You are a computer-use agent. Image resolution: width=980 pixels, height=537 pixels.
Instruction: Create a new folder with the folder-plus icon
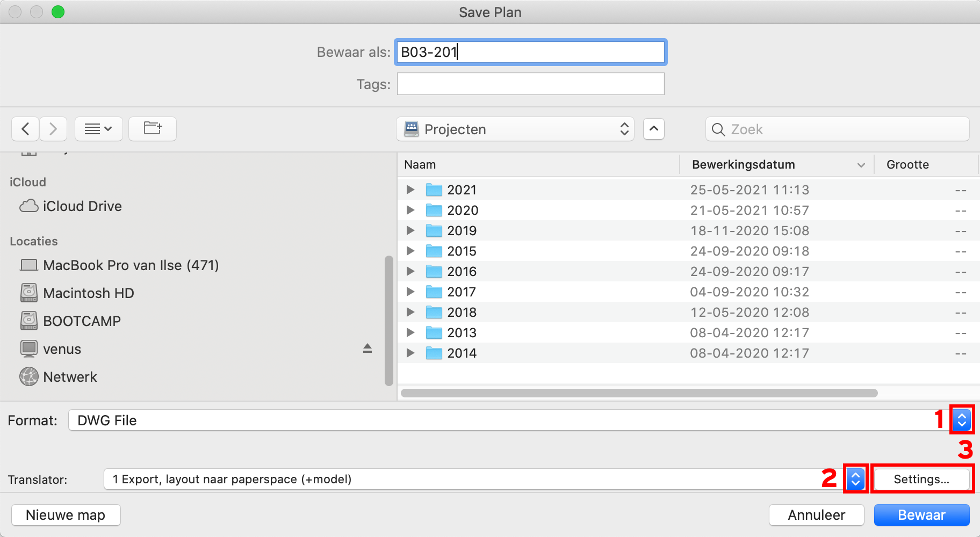tap(153, 129)
